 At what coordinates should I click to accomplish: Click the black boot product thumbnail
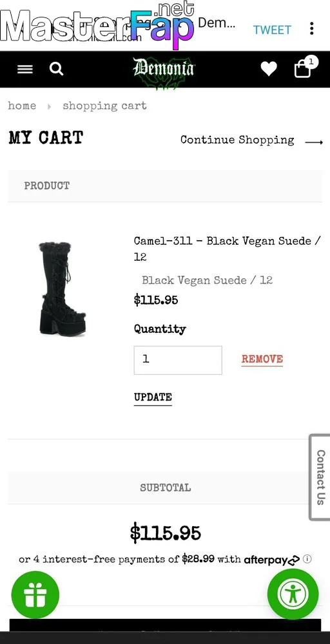[63, 289]
